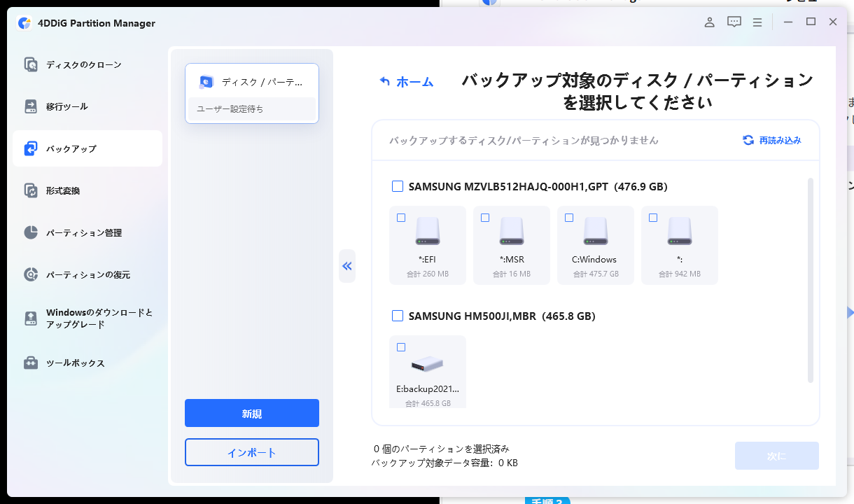Select バックアップ in sidebar
The height and width of the screenshot is (504, 854).
(x=87, y=148)
